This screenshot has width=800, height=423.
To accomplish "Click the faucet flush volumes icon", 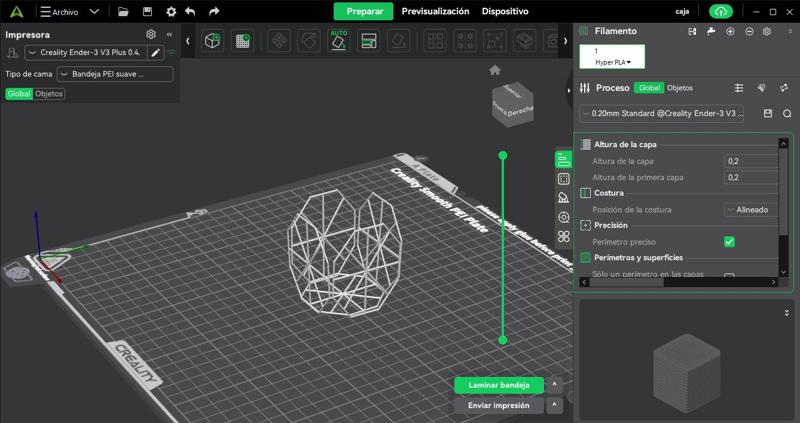I will (x=711, y=32).
